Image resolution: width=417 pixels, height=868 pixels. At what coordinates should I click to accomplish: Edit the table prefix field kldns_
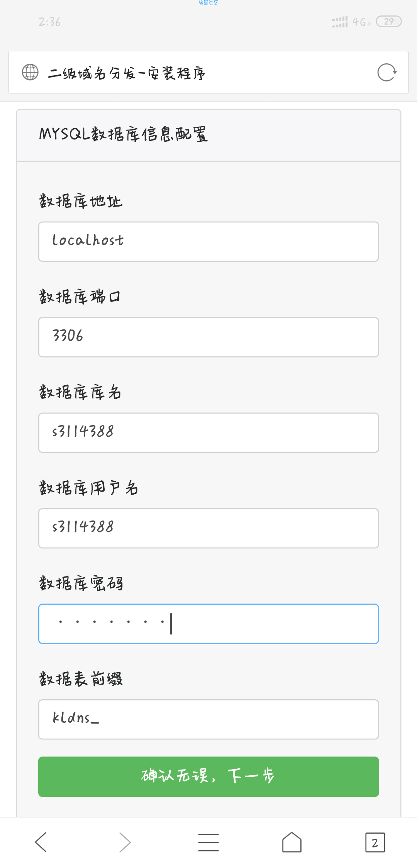tap(208, 719)
